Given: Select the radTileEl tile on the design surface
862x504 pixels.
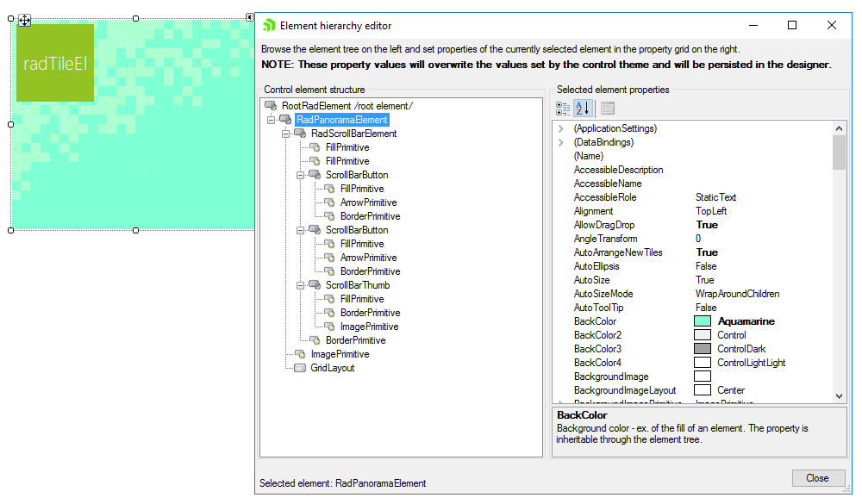Looking at the screenshot, I should click(54, 63).
